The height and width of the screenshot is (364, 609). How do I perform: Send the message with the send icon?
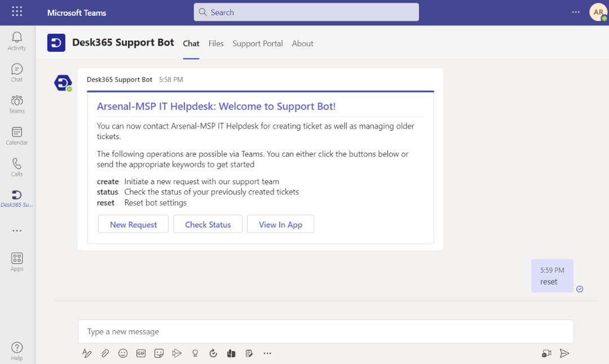point(564,353)
